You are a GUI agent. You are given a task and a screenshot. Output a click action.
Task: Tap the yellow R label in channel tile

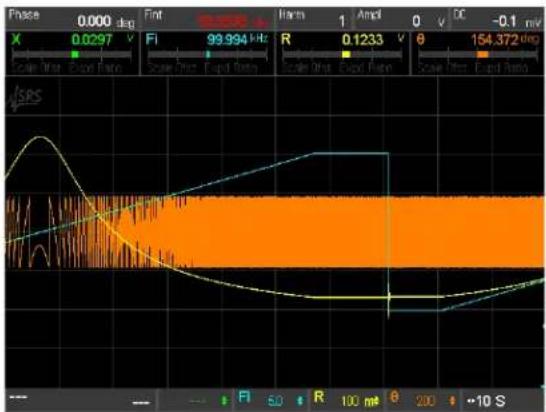pyautogui.click(x=286, y=39)
